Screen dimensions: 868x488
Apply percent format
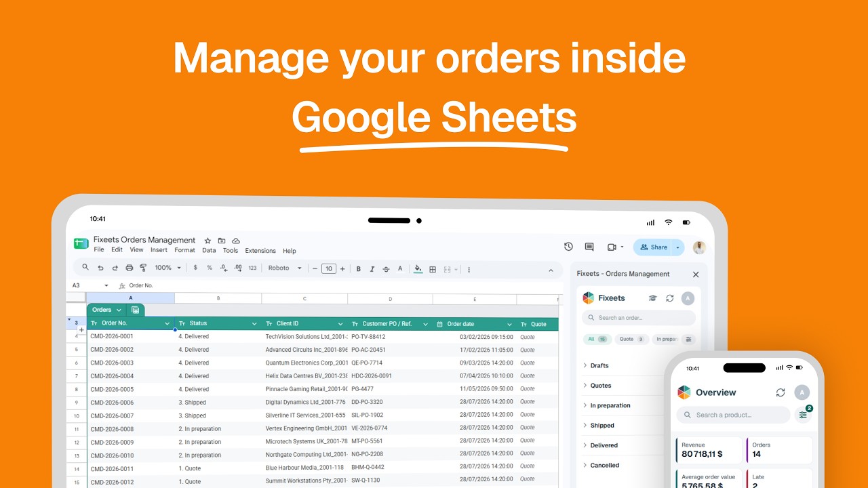[210, 268]
